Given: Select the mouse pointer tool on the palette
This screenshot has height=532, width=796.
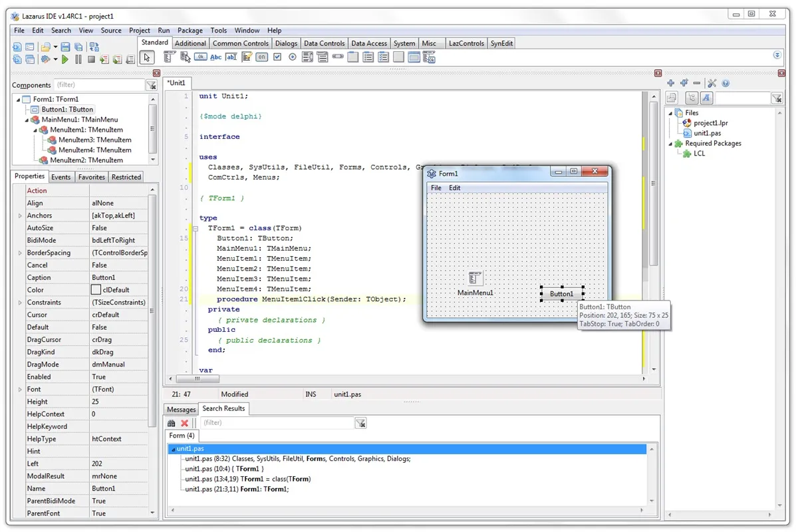Looking at the screenshot, I should 147,57.
